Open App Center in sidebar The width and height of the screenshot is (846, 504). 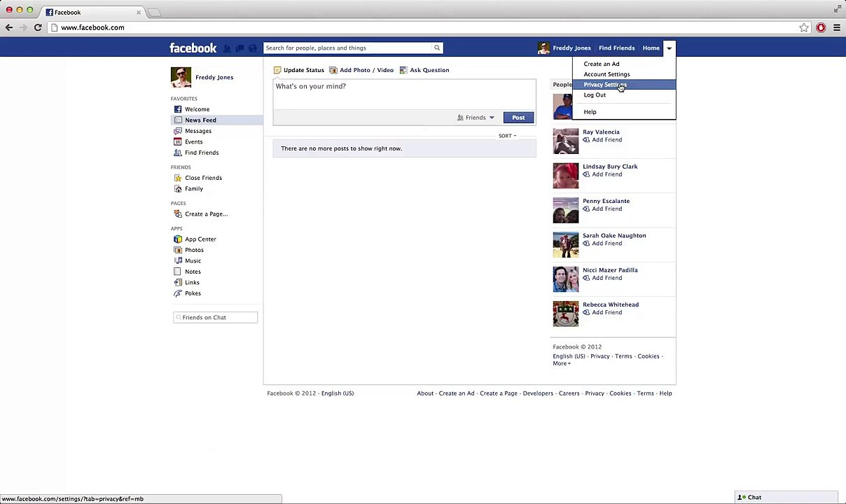pyautogui.click(x=200, y=239)
